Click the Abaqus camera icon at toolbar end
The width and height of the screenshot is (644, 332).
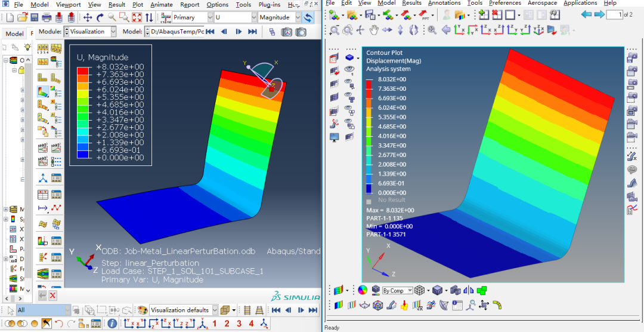point(301,32)
